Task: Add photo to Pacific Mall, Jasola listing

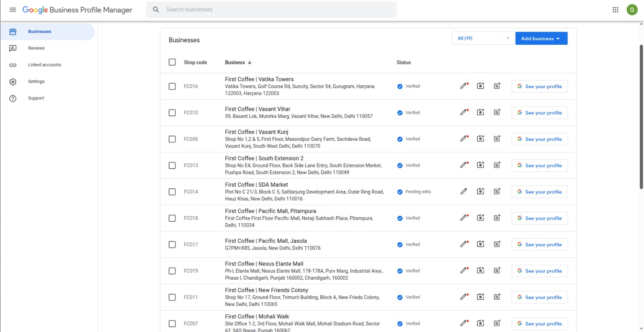Action: pos(481,244)
